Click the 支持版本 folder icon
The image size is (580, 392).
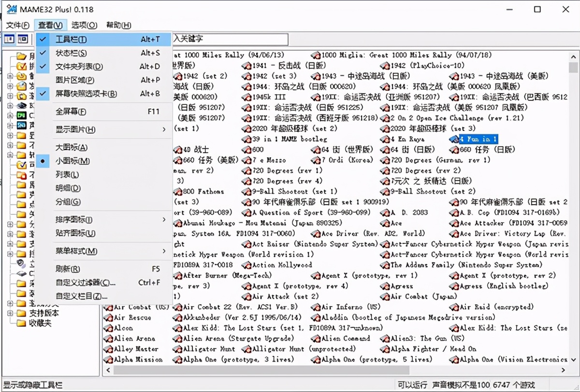(x=21, y=313)
